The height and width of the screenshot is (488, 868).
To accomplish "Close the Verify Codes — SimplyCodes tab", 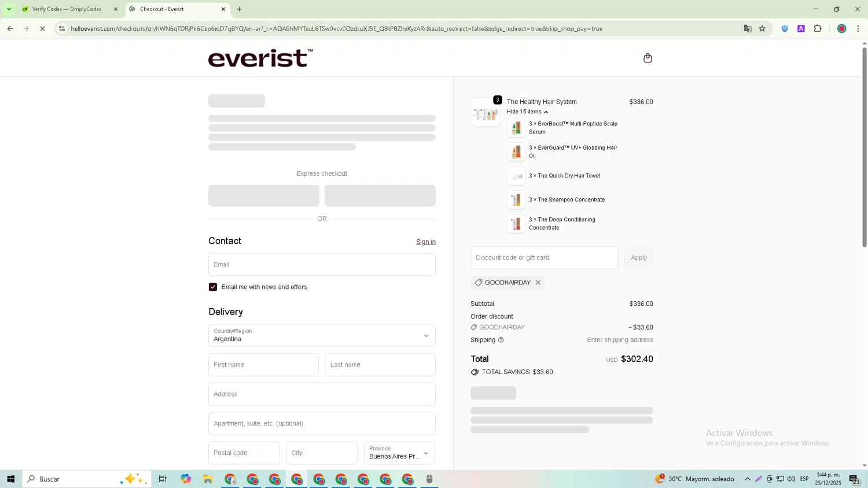I will tap(116, 9).
